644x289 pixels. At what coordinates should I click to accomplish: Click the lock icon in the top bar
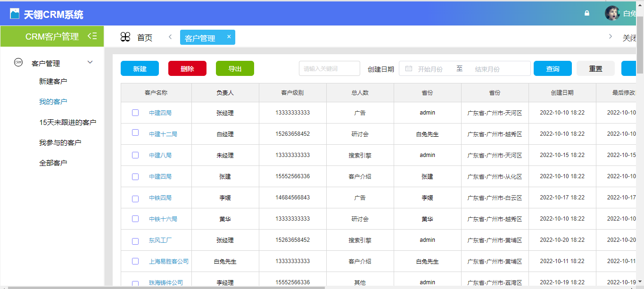(586, 14)
